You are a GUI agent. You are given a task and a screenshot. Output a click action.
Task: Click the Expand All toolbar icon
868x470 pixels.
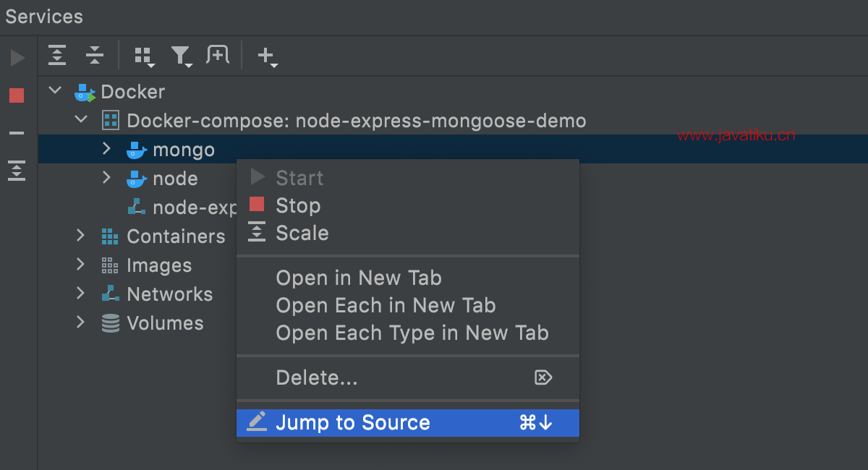click(x=57, y=55)
